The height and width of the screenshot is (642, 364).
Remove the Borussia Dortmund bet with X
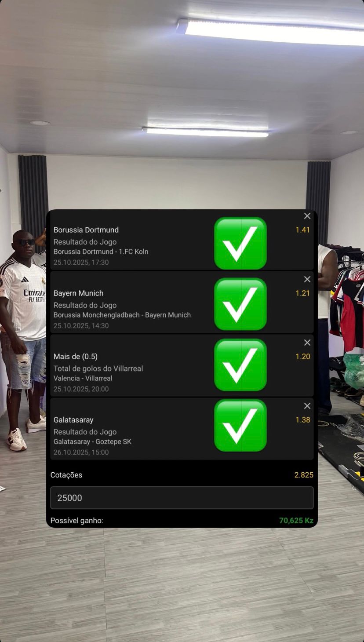[x=307, y=216]
